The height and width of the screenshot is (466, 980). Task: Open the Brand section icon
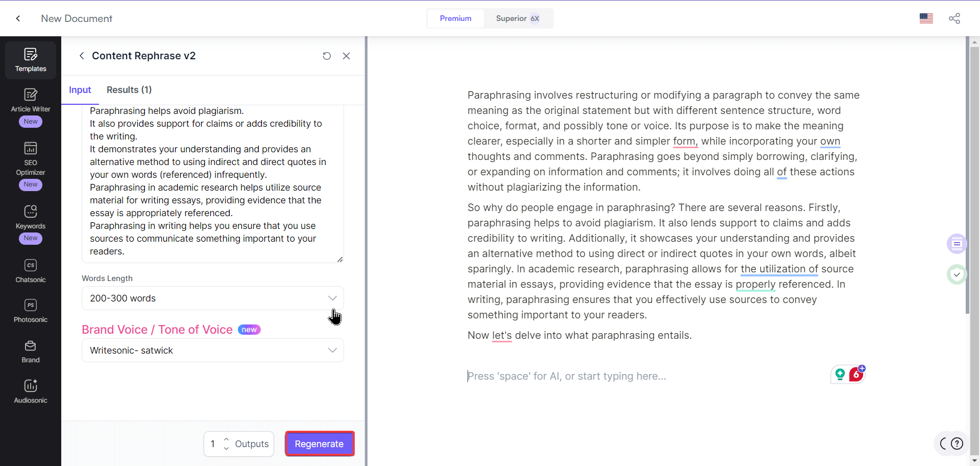click(31, 351)
